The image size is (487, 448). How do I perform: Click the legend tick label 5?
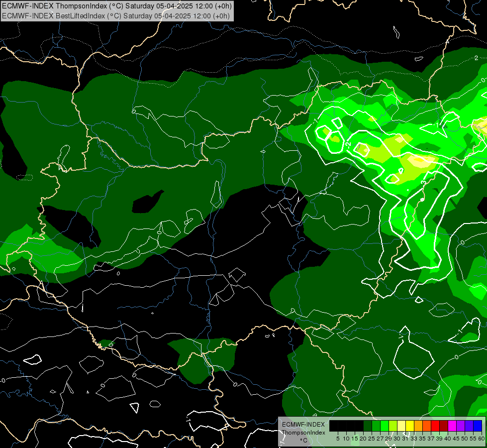click(x=338, y=439)
